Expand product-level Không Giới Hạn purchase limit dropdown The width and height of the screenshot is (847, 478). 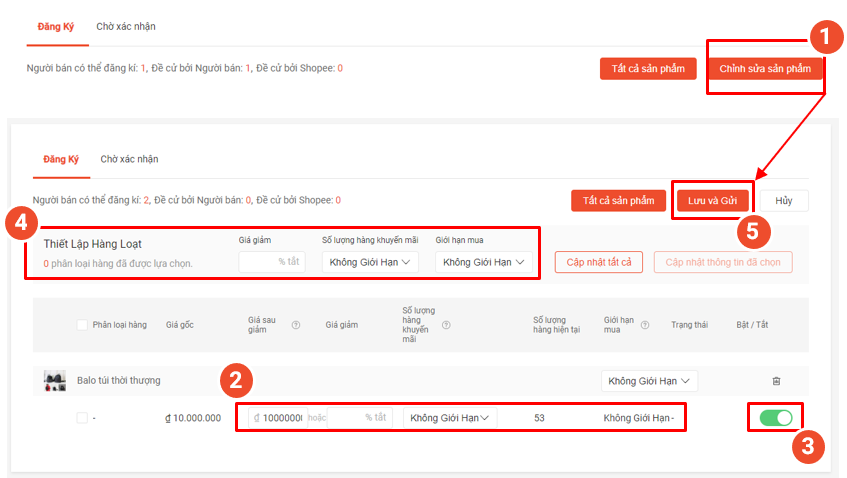click(x=649, y=381)
